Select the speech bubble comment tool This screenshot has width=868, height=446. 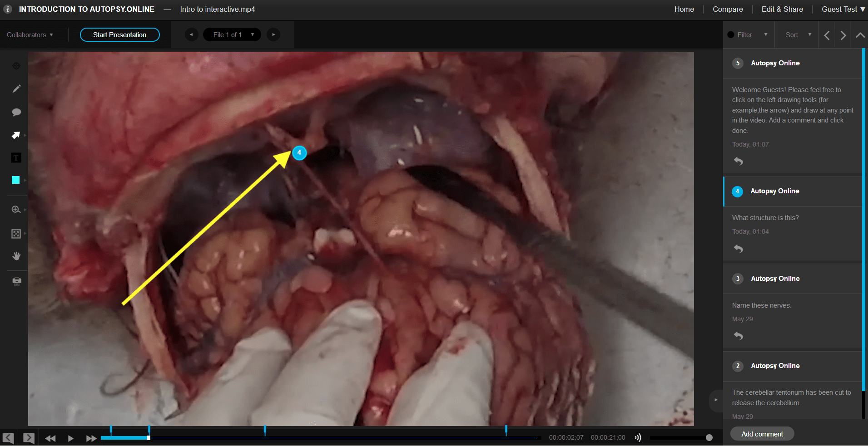coord(16,112)
